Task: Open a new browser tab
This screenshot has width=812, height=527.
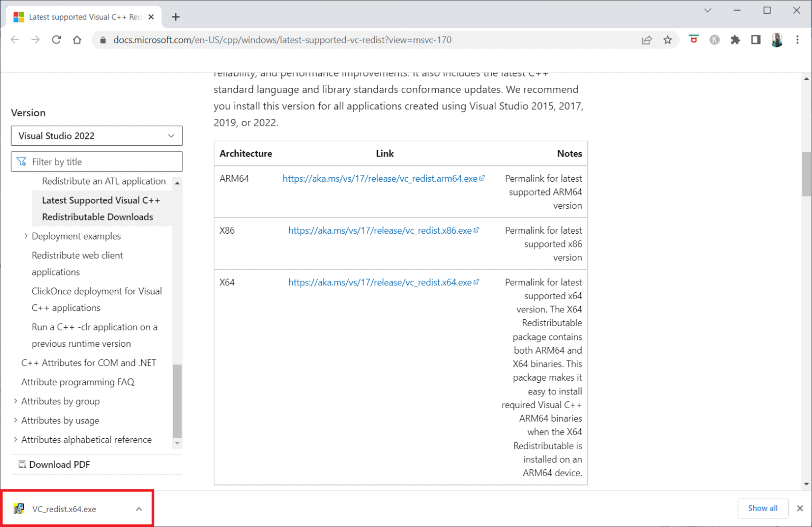Action: 176,17
